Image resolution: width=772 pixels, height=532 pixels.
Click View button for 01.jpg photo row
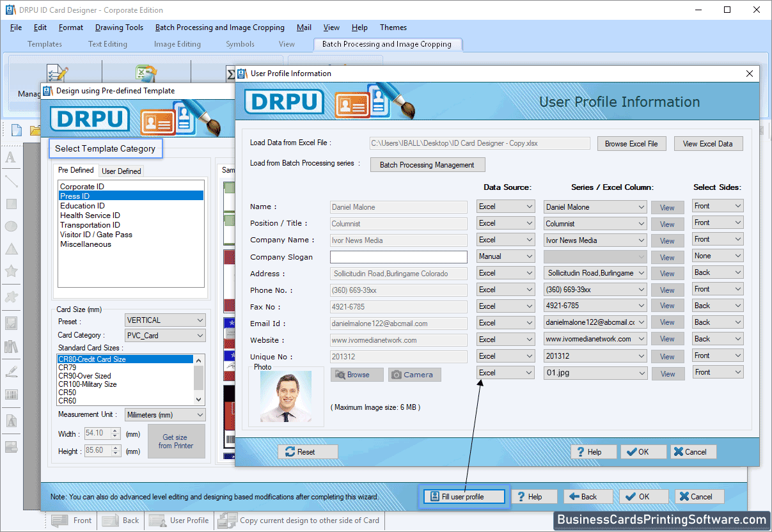coord(668,373)
